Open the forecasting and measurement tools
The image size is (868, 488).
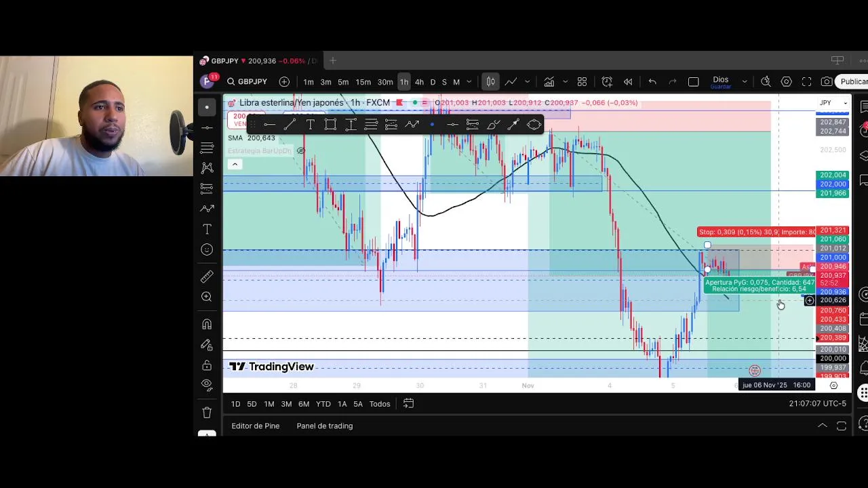(x=207, y=188)
